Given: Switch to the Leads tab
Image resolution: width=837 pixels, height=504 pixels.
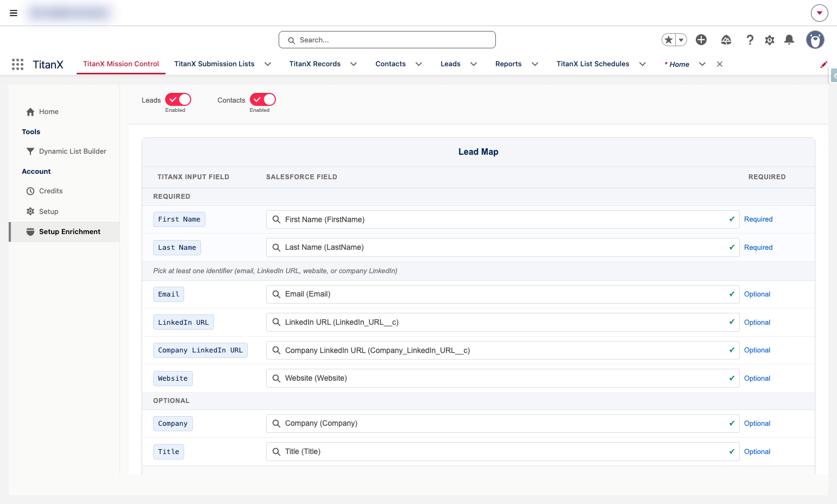Looking at the screenshot, I should pos(450,64).
